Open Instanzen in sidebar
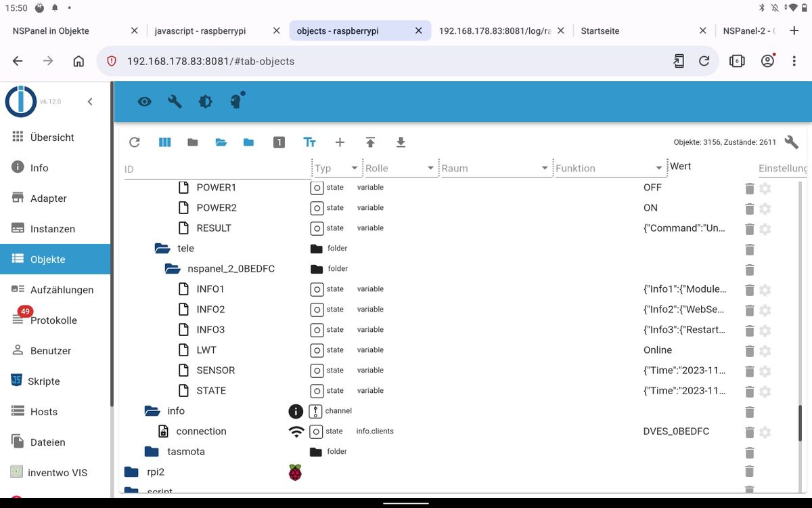This screenshot has width=812, height=508. pyautogui.click(x=55, y=228)
